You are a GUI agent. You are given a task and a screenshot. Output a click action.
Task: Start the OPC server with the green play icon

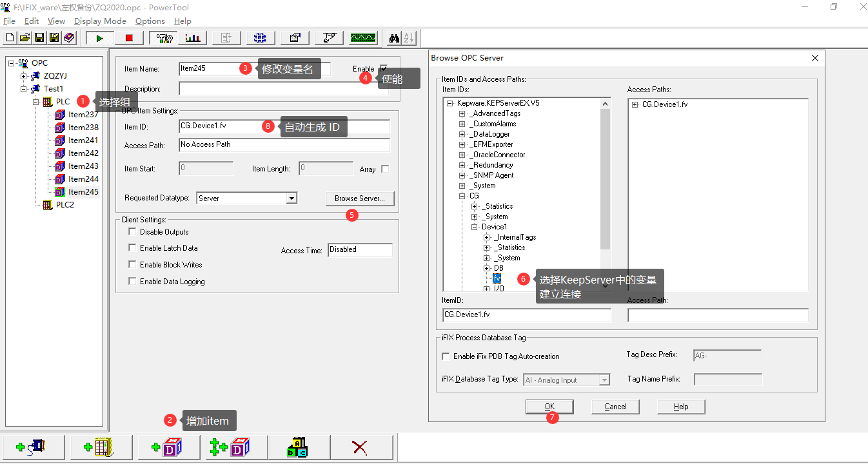pyautogui.click(x=98, y=37)
